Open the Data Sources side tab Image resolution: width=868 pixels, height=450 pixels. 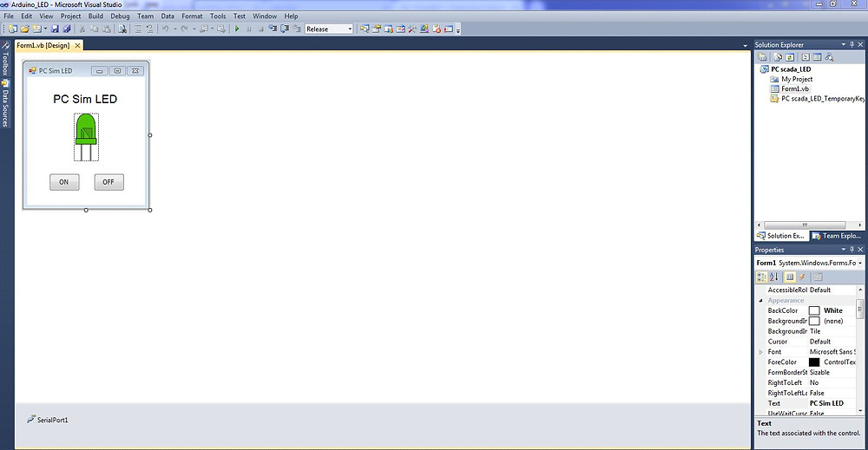click(x=5, y=103)
